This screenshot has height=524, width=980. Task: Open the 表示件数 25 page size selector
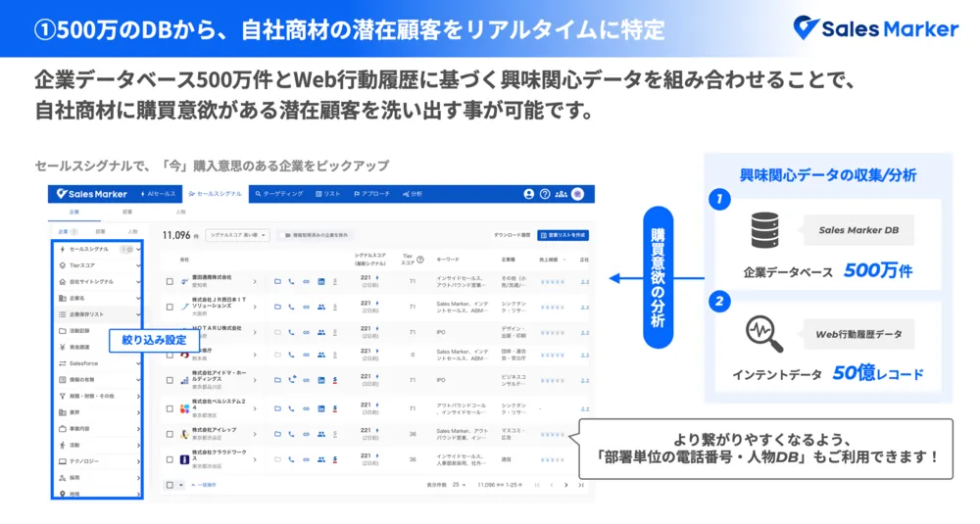pyautogui.click(x=460, y=485)
